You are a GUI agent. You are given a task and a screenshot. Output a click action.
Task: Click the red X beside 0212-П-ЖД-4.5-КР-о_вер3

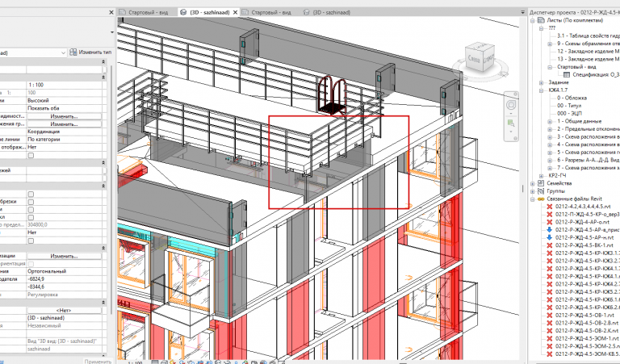coord(549,214)
